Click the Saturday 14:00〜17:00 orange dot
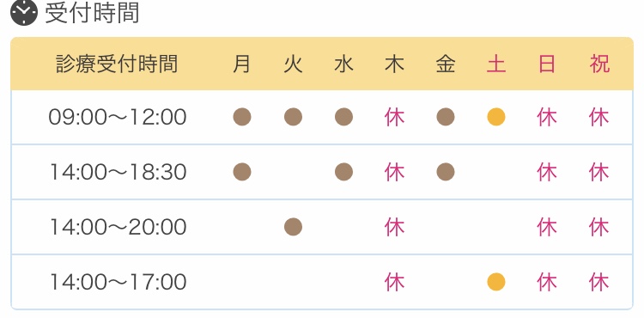The image size is (644, 318). coord(496,282)
